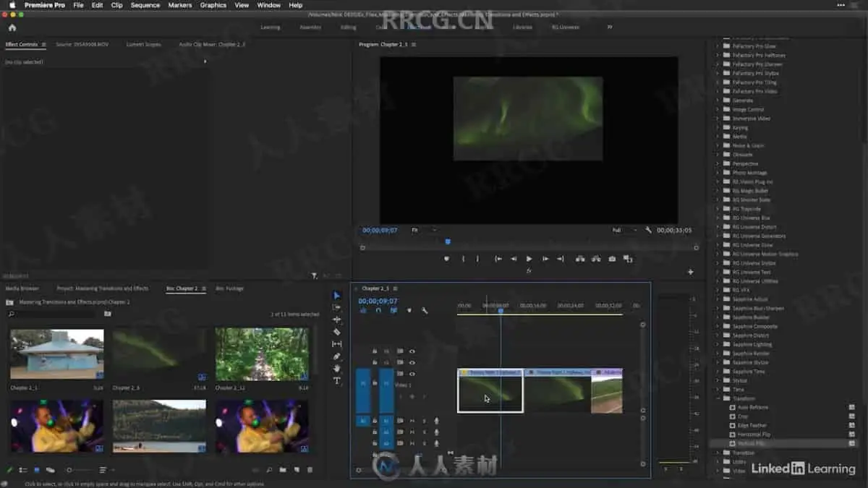
Task: Expand the Sapphire Lighting folder
Action: [x=718, y=344]
